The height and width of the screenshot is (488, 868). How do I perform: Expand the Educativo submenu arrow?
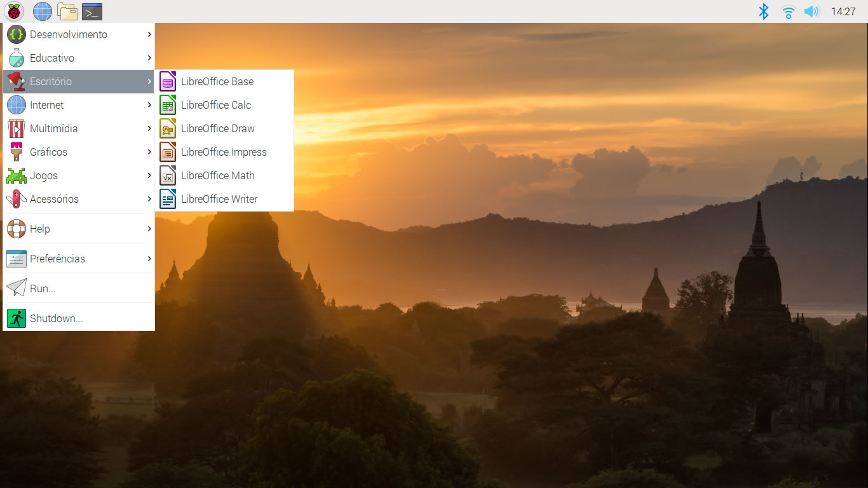[x=149, y=58]
